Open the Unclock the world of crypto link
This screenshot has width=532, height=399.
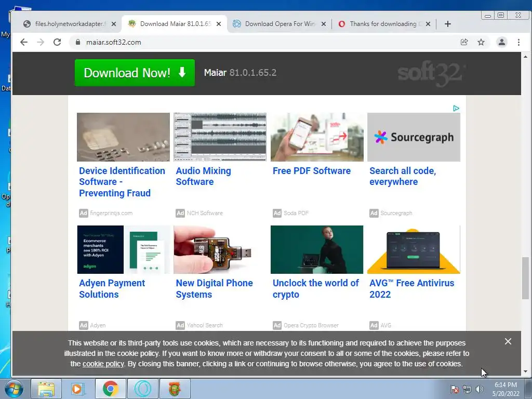click(315, 289)
